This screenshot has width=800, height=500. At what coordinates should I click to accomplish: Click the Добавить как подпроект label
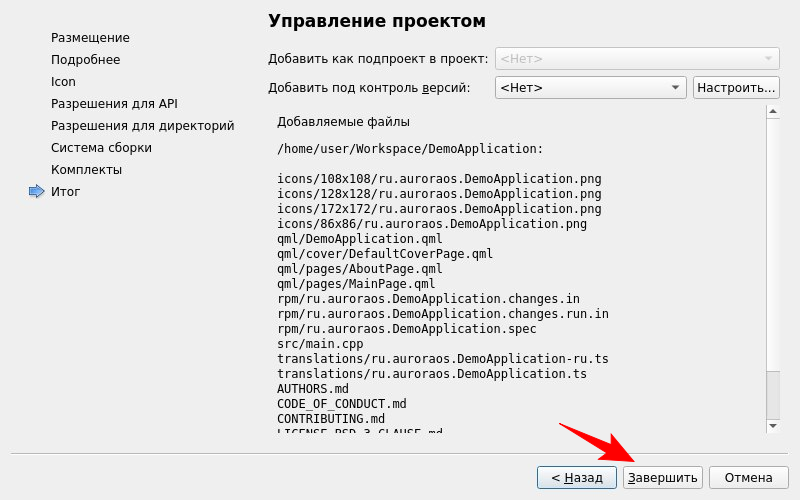tap(378, 59)
